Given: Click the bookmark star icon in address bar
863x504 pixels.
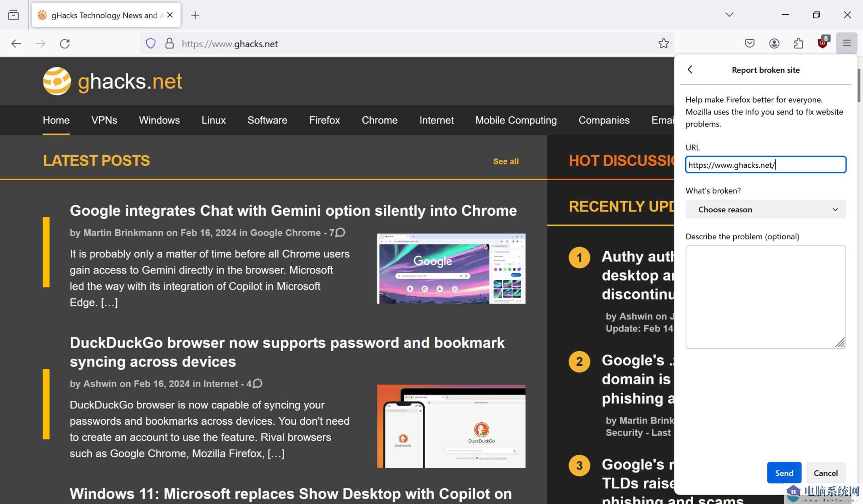Looking at the screenshot, I should click(664, 43).
